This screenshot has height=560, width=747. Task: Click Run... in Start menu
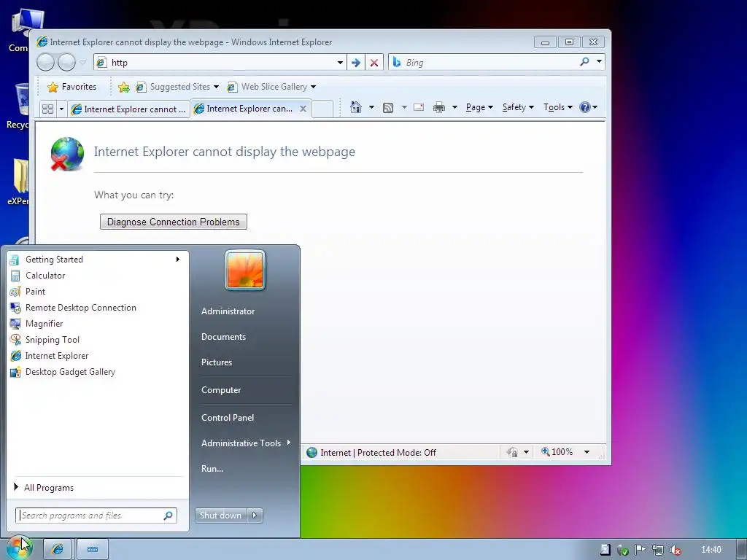212,469
